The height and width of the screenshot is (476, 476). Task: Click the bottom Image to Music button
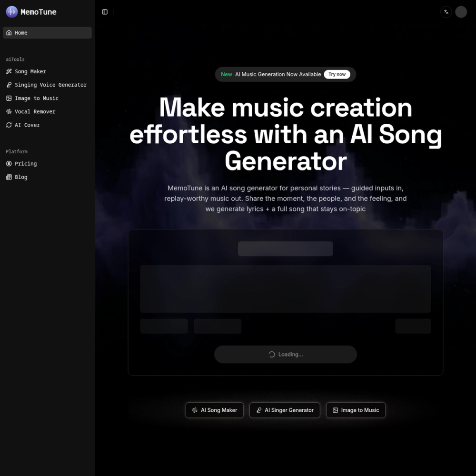pos(356,410)
